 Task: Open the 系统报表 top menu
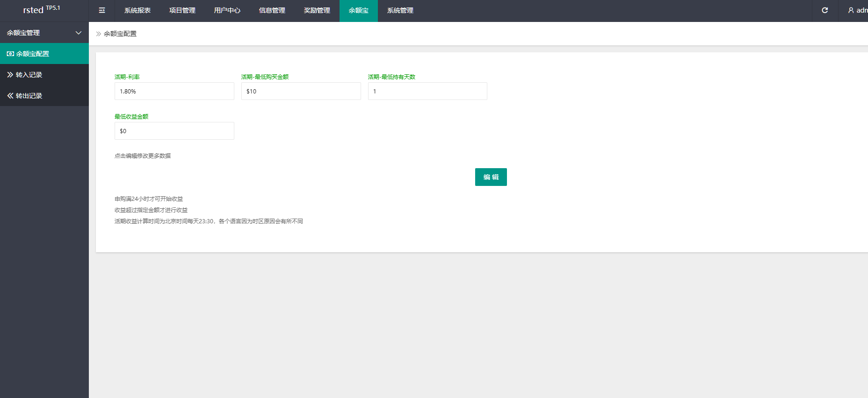coord(137,10)
